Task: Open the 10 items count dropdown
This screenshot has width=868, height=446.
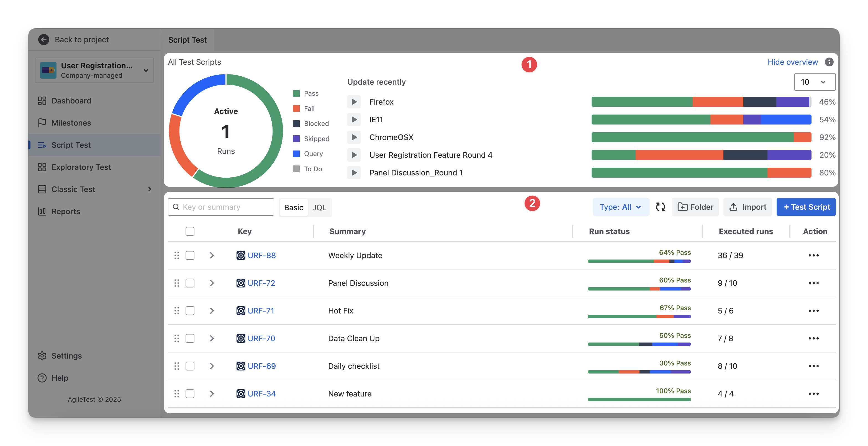Action: (x=815, y=82)
